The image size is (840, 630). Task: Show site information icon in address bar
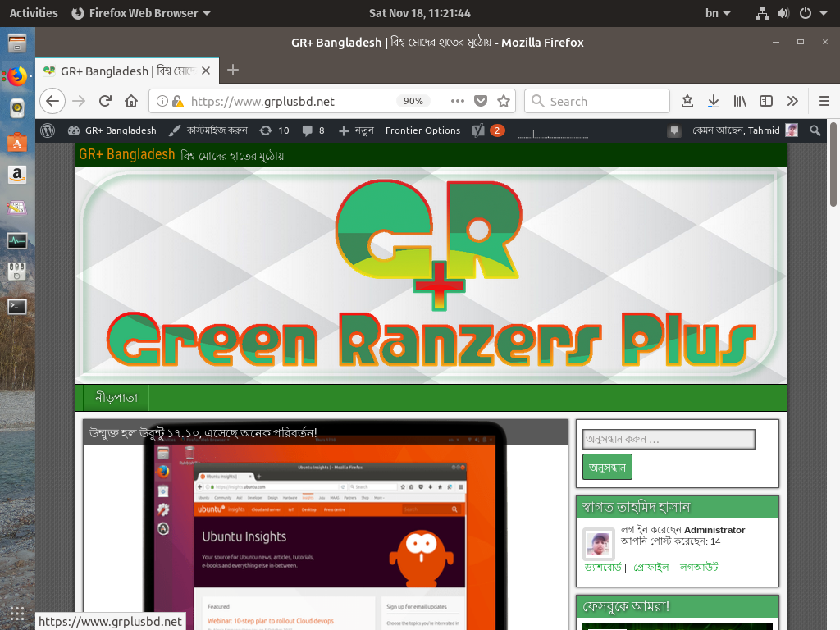pyautogui.click(x=162, y=101)
